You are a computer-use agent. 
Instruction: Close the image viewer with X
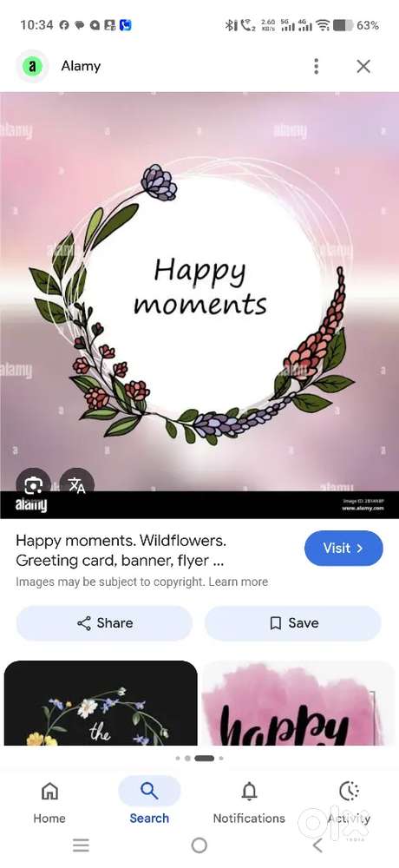[x=363, y=67]
